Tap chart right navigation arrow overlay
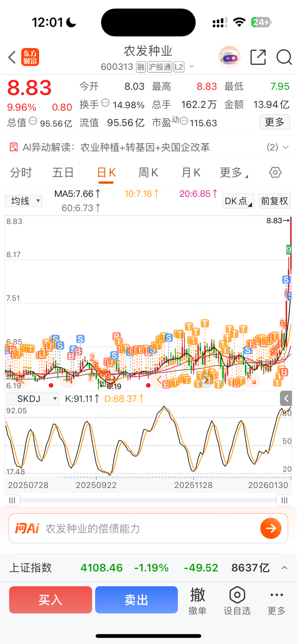The width and height of the screenshot is (297, 644). coord(206,380)
